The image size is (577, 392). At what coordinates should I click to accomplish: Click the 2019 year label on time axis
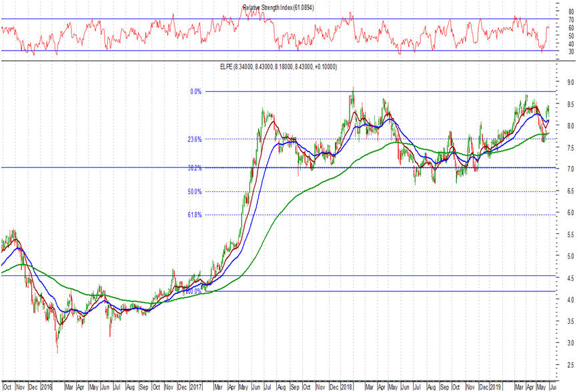496,387
